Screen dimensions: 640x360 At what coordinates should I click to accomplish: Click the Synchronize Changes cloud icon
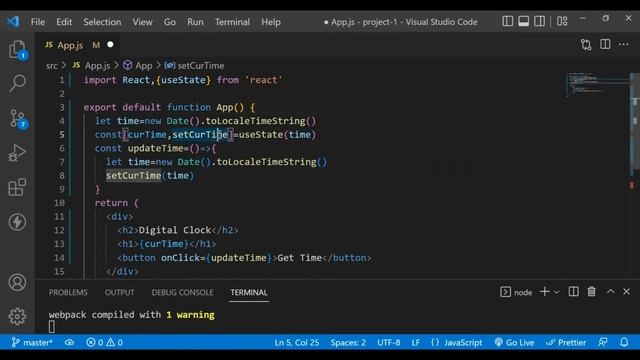[x=69, y=342]
